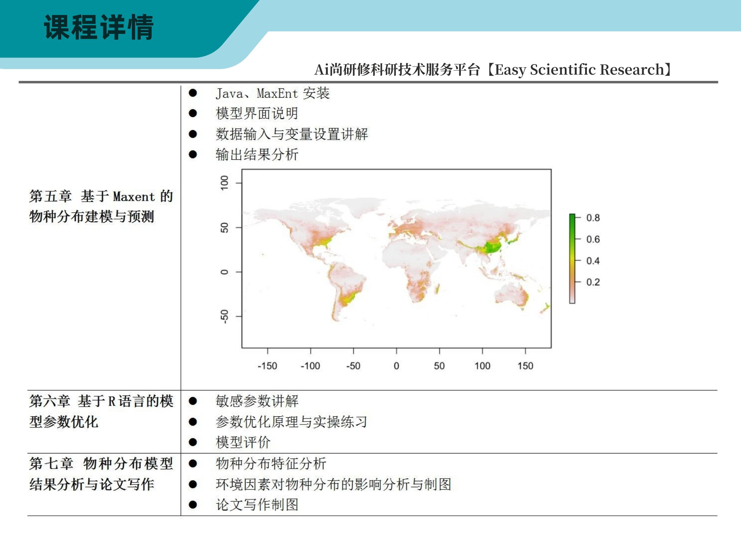Click 环境因素对物种分布的影响分析与制图 text
The image size is (741, 560).
[333, 484]
